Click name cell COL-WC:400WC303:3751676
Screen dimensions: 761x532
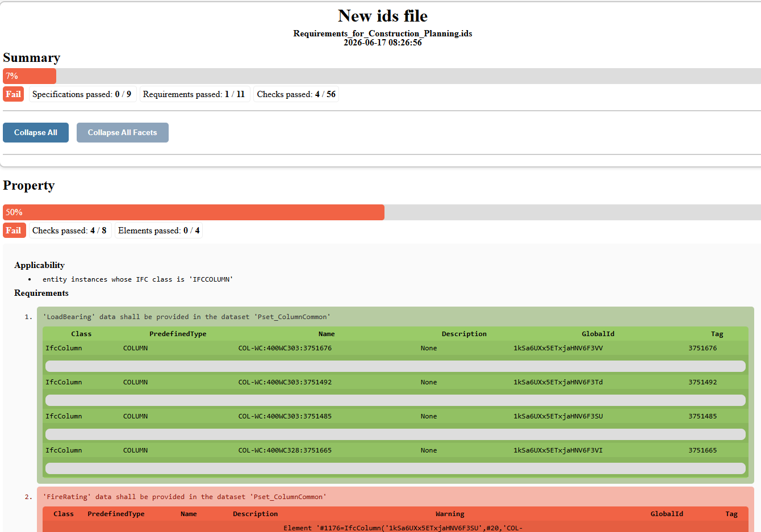(x=285, y=348)
